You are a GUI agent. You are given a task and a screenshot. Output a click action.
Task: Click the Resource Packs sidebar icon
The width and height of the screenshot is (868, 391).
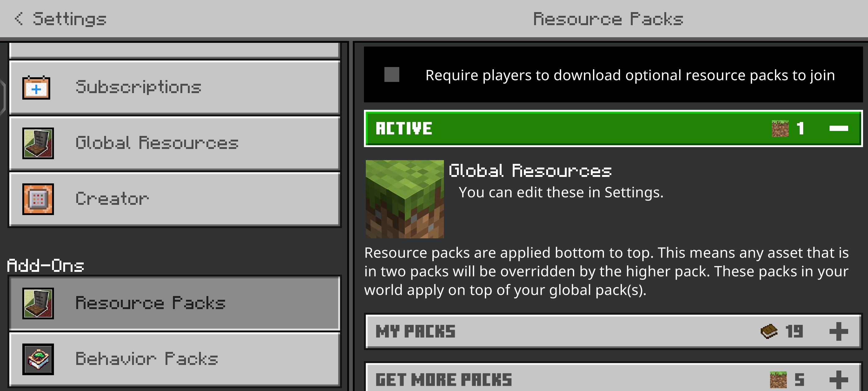point(38,303)
